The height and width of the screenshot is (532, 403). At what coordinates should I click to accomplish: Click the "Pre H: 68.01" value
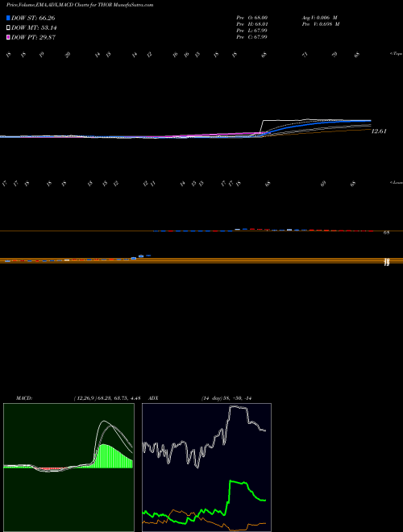pyautogui.click(x=252, y=24)
